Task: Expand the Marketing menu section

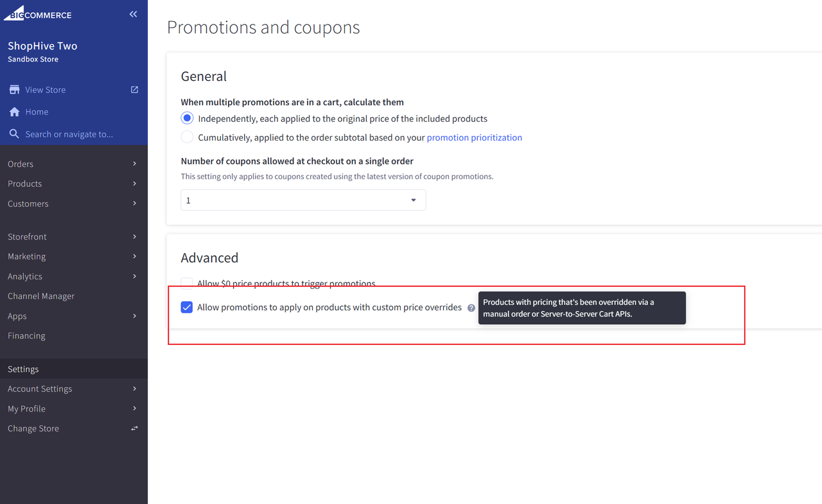Action: pos(74,256)
